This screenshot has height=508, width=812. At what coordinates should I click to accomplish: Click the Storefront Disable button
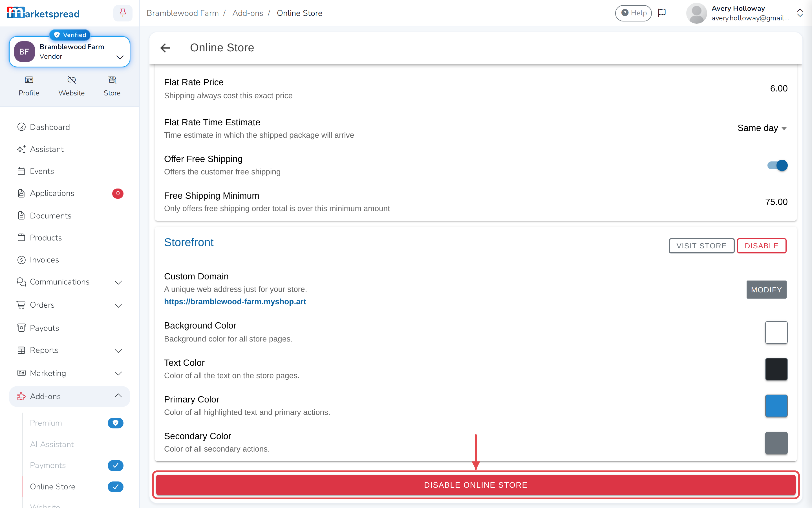click(x=761, y=246)
